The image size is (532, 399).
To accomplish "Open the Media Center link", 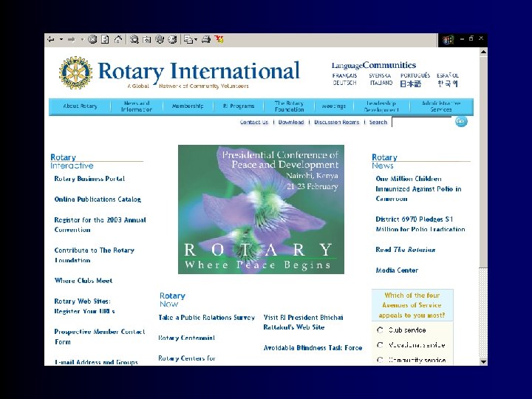I will 397,270.
